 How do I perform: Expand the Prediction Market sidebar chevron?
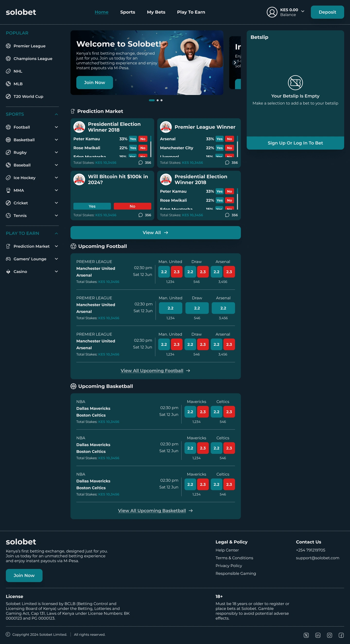pos(56,246)
